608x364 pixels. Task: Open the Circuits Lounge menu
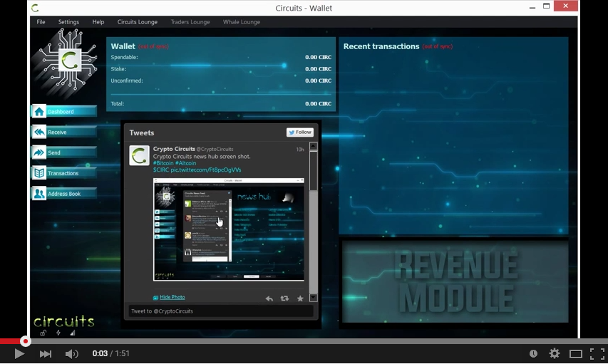(138, 22)
